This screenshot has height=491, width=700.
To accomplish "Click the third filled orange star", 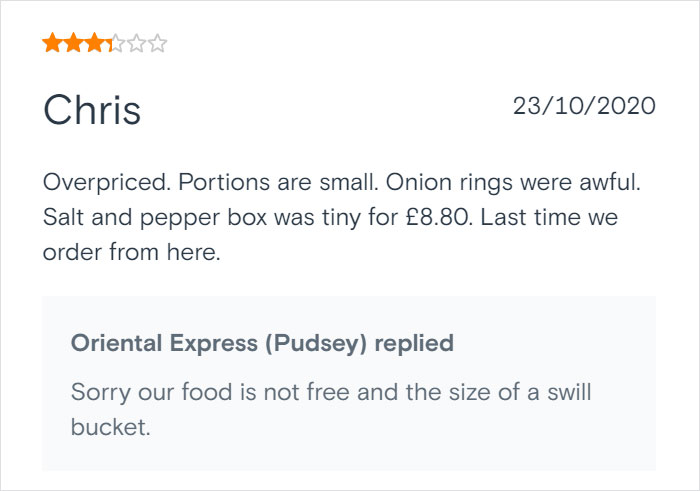I will click(95, 43).
